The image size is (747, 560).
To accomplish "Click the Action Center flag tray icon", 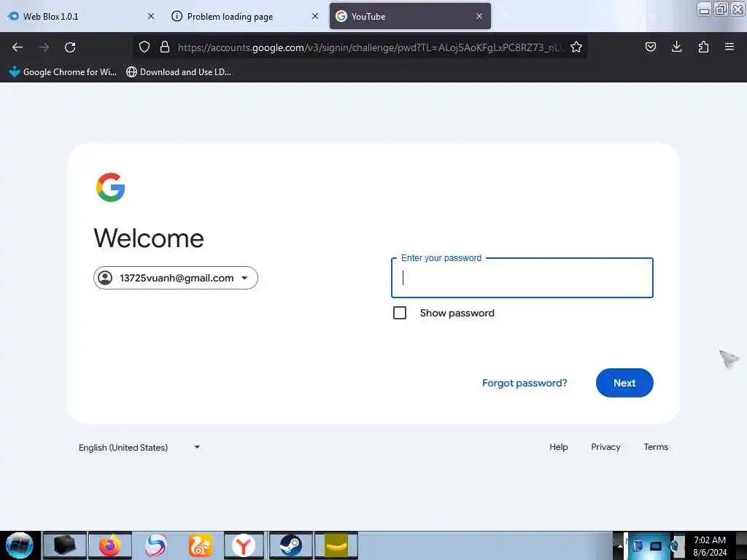I will pos(638,545).
